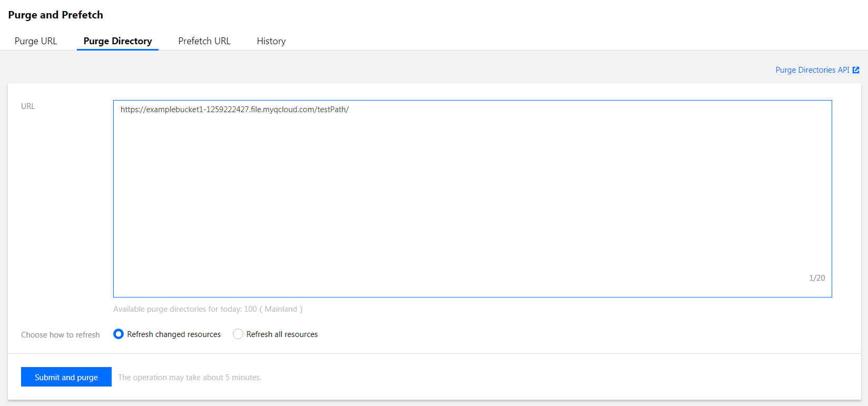Click the Purge and Prefetch page heading

pyautogui.click(x=55, y=15)
